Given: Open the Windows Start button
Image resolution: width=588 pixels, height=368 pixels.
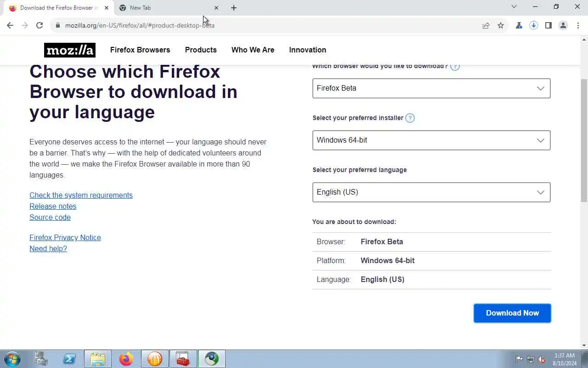Looking at the screenshot, I should 12,359.
